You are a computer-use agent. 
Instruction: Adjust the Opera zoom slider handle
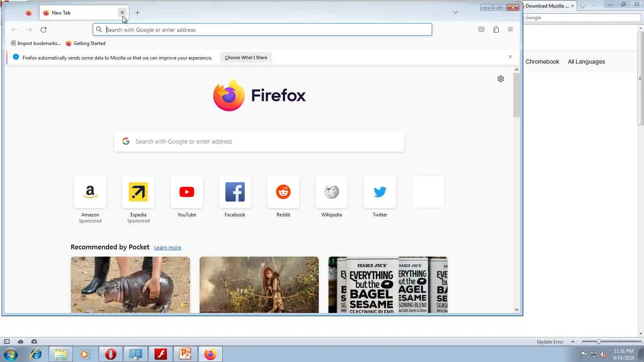tap(599, 341)
